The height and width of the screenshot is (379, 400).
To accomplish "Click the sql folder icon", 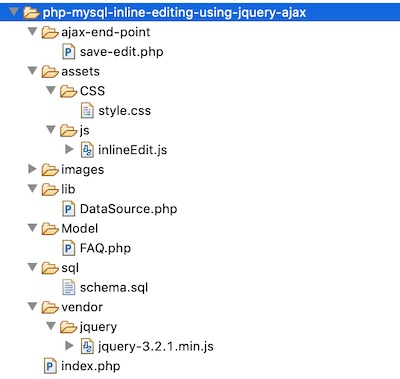I will 50,268.
